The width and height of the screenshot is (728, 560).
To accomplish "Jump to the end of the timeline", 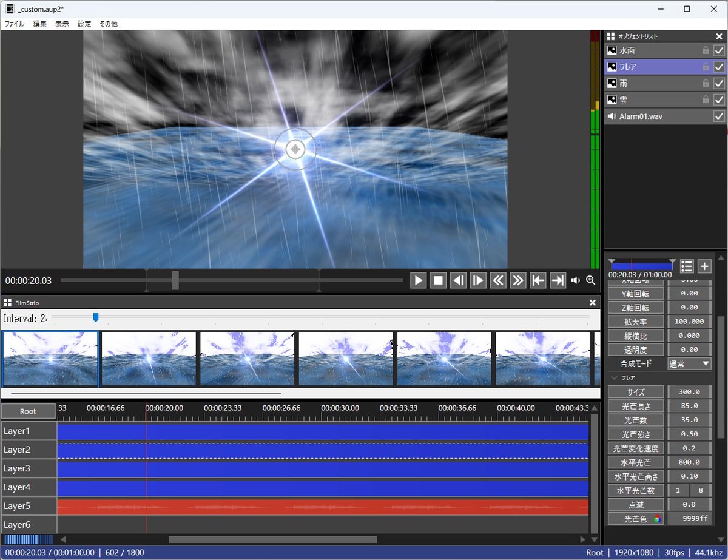I will pos(558,280).
